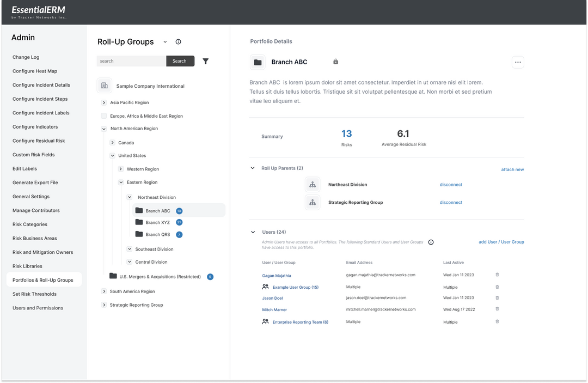This screenshot has height=383, width=588.
Task: Click the users info icon in Users section
Action: (431, 242)
